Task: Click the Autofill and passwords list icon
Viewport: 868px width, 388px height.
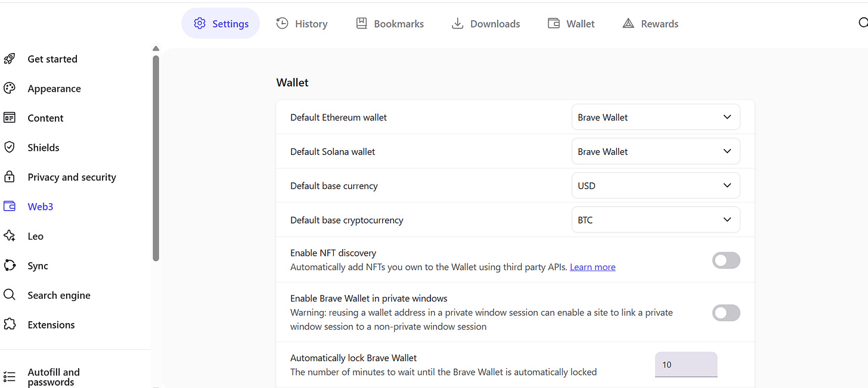Action: point(10,377)
